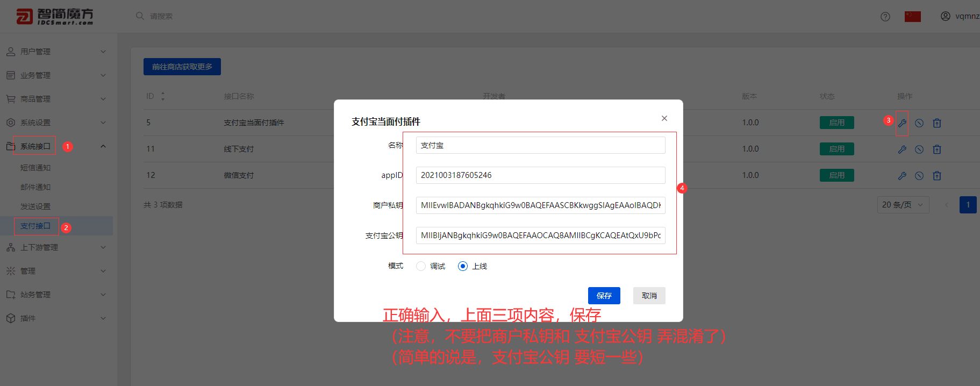Image resolution: width=980 pixels, height=386 pixels.
Task: Click the 保存 button
Action: (x=604, y=296)
